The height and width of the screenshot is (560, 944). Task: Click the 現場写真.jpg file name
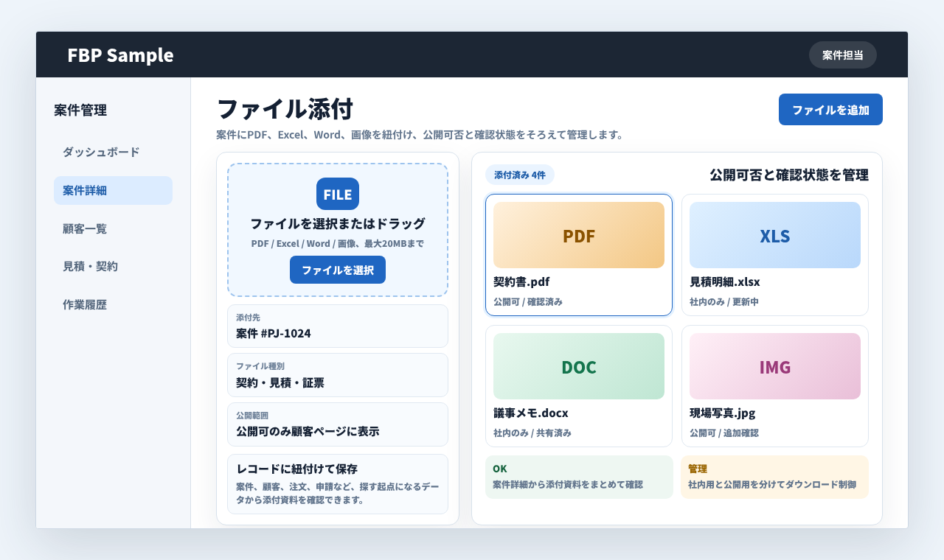(722, 413)
